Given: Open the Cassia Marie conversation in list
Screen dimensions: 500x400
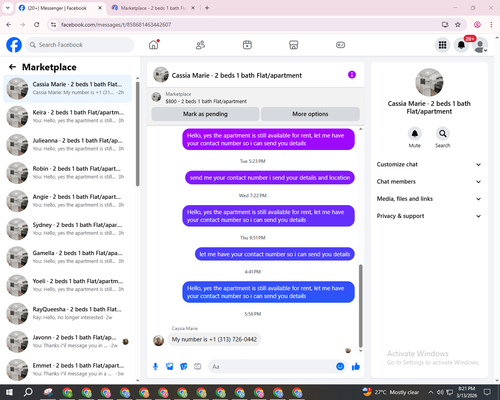Looking at the screenshot, I should point(68,89).
